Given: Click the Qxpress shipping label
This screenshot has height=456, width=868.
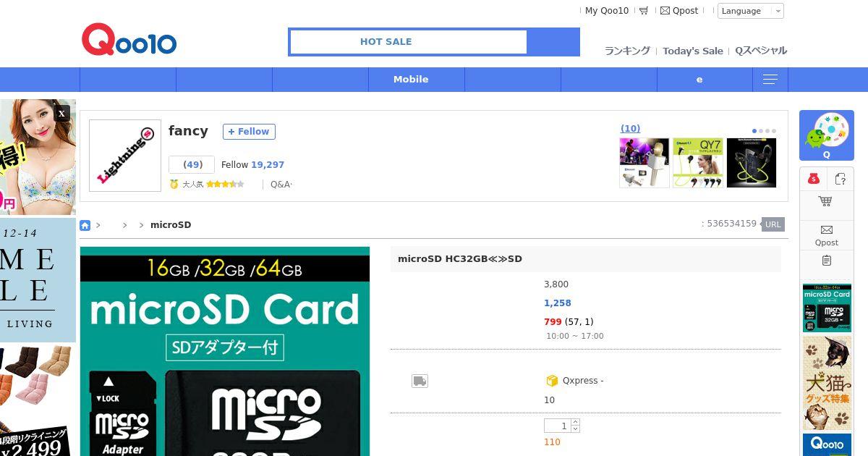Looking at the screenshot, I should pyautogui.click(x=583, y=381).
